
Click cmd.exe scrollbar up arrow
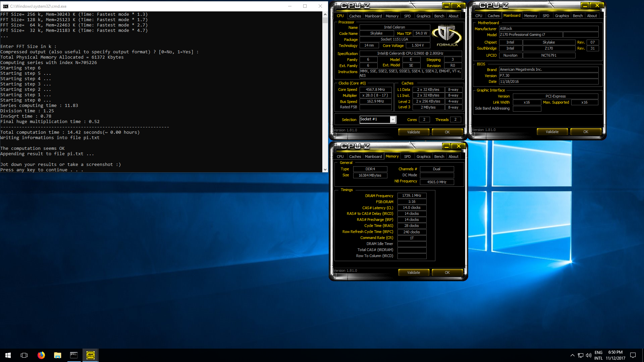click(325, 14)
